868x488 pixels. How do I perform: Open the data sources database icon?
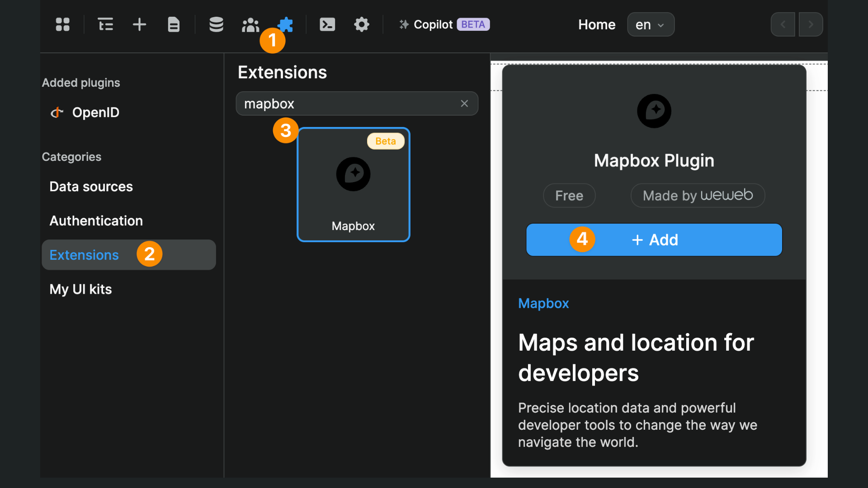point(216,24)
